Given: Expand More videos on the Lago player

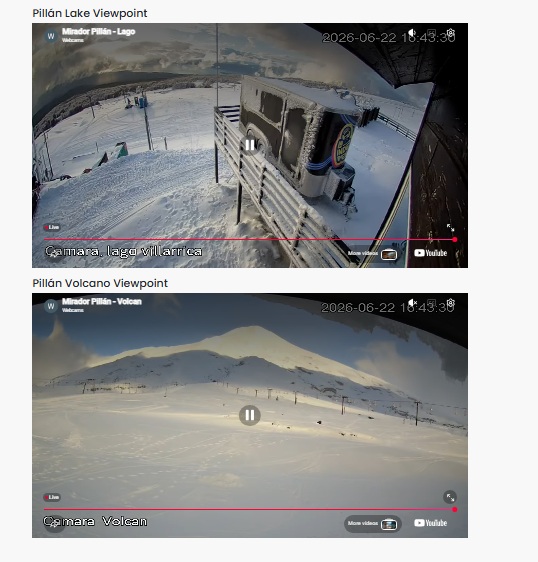Looking at the screenshot, I should pyautogui.click(x=372, y=254).
